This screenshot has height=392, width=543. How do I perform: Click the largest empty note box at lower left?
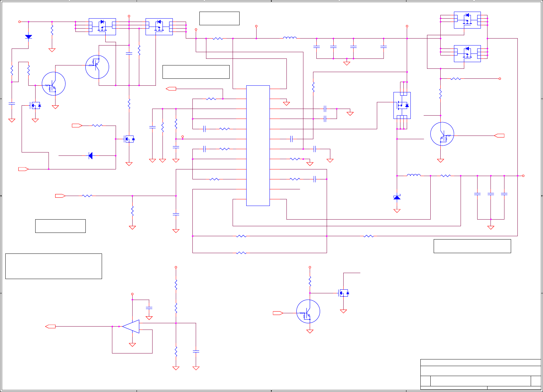[x=54, y=266]
